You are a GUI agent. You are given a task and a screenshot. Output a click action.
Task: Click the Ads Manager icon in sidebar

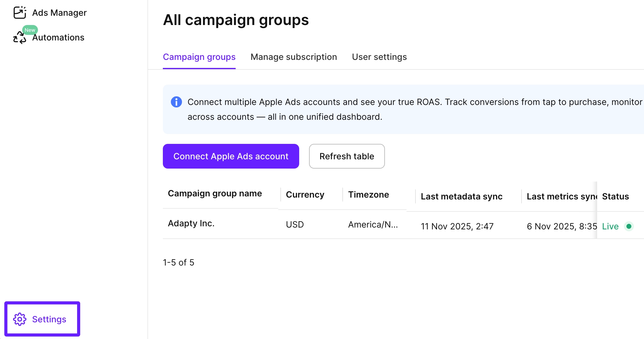(20, 13)
